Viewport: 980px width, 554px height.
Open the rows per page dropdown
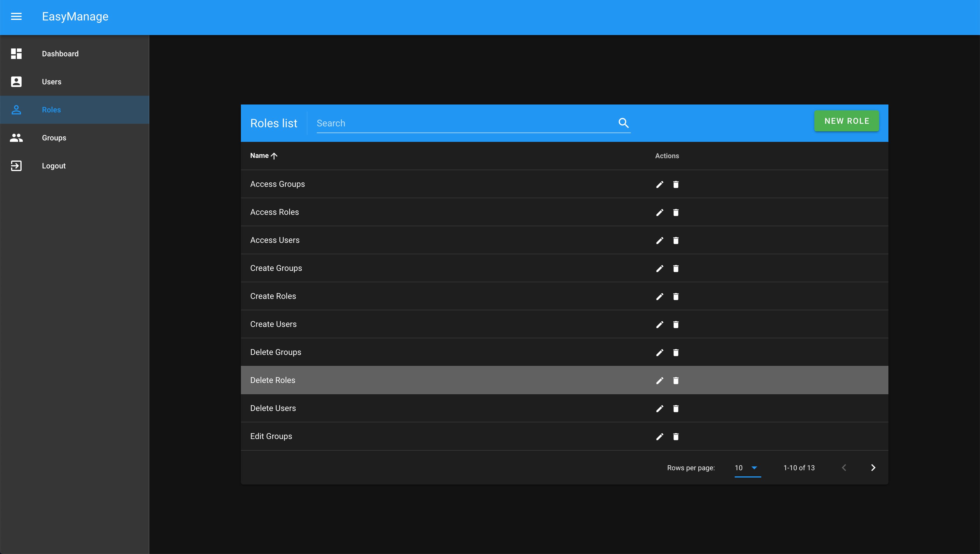coord(747,468)
